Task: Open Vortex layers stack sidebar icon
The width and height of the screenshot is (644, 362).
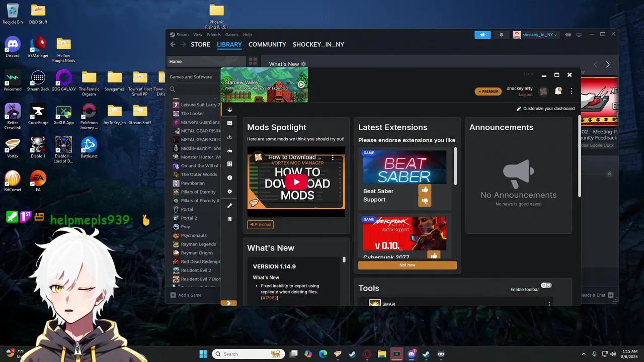Action: pos(230,219)
